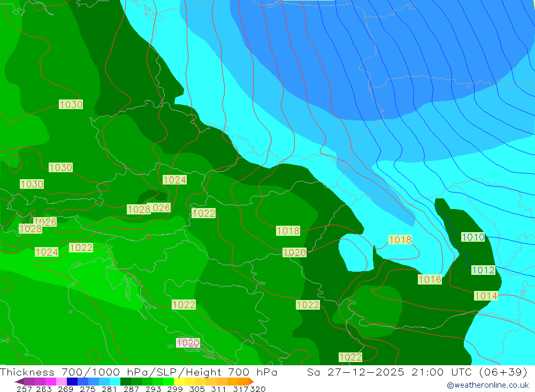This screenshot has width=535, height=392.
Task: Click the forecast date 'Sa 27-12-2025 21:00 UTC'
Action: (x=389, y=372)
